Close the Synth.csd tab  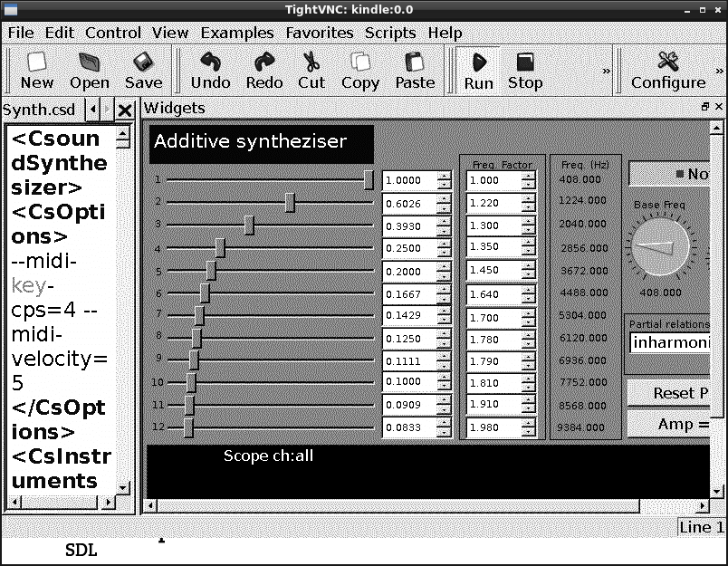coord(125,110)
